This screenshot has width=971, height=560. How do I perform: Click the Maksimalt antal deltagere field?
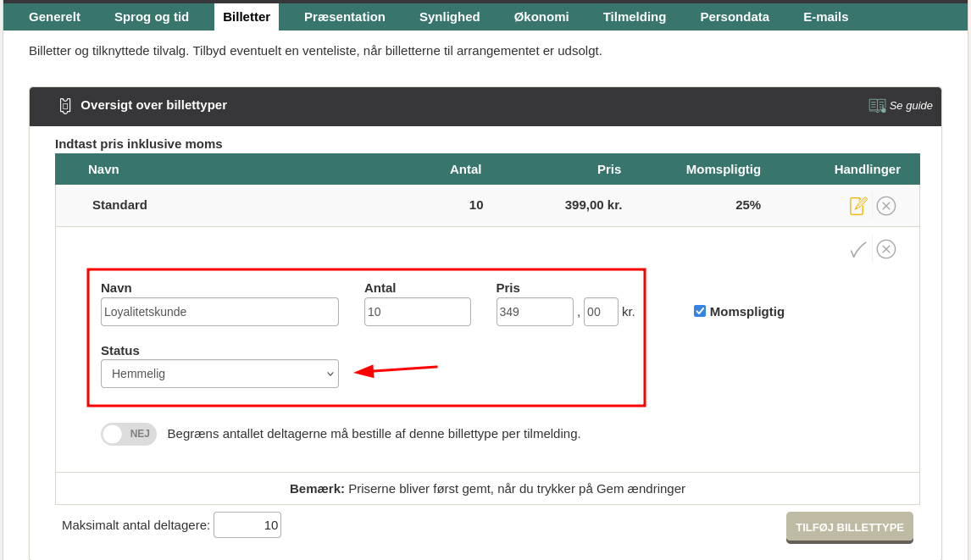tap(247, 525)
